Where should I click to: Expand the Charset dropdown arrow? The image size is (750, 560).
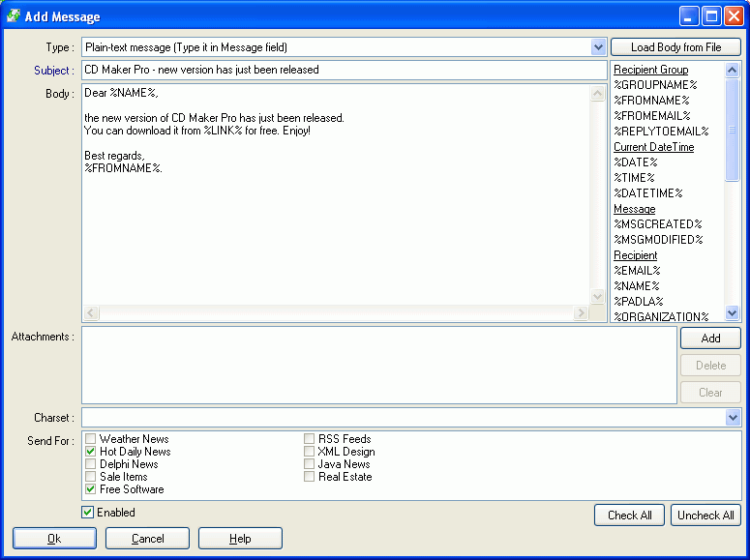[733, 418]
